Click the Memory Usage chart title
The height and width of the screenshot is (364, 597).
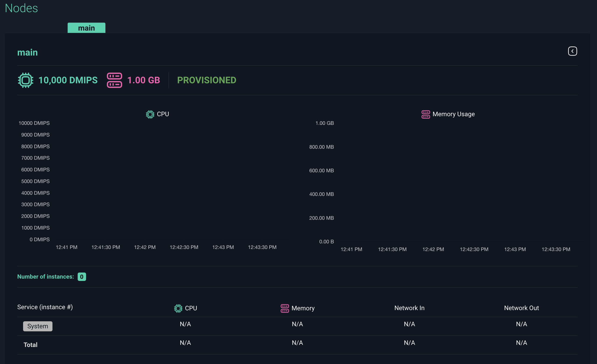point(453,114)
